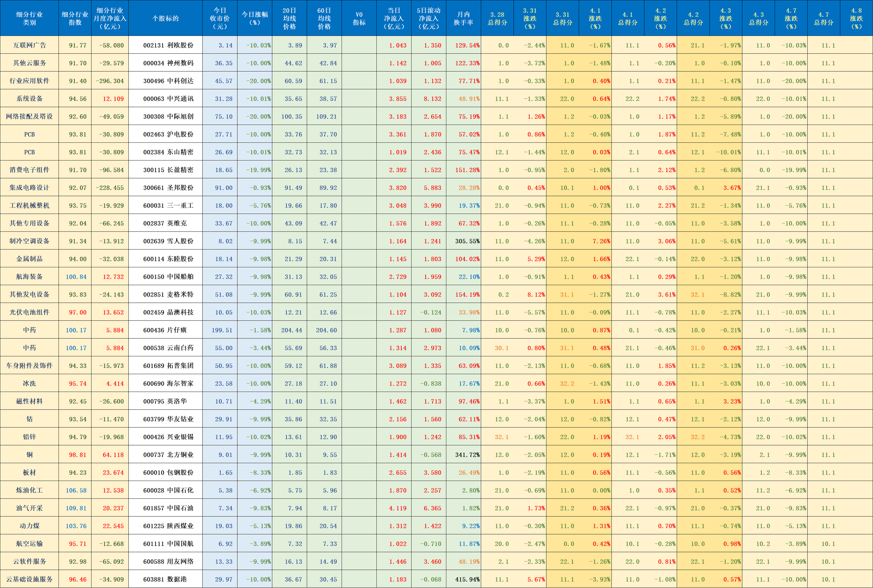
Task: Select turnover rate 305.55%
Action: pyautogui.click(x=467, y=241)
